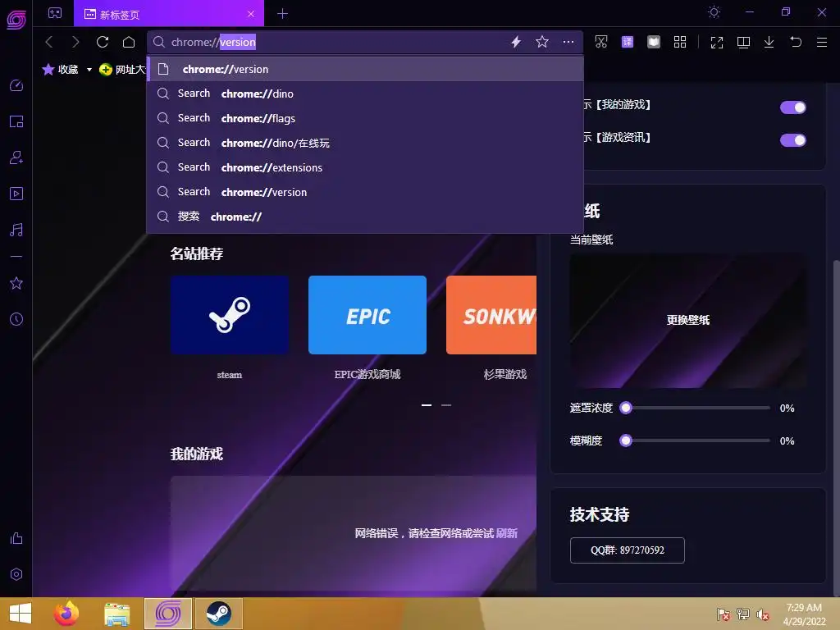Toggle split screen view icon
Viewport: 840px width, 630px height.
click(743, 43)
